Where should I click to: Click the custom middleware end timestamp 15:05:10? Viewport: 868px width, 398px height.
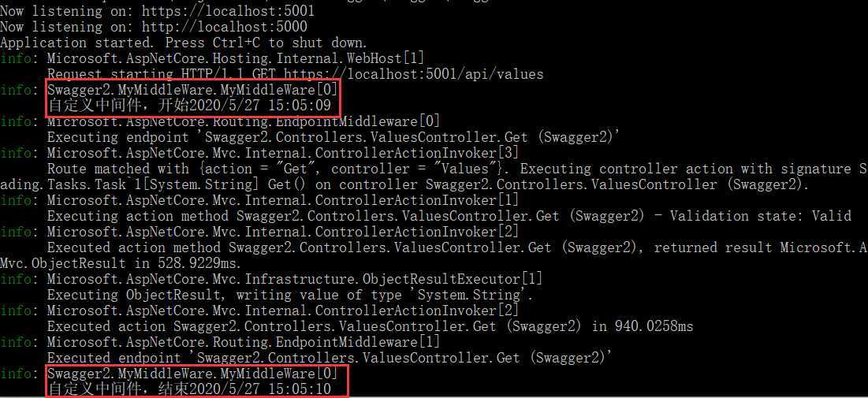tap(300, 389)
